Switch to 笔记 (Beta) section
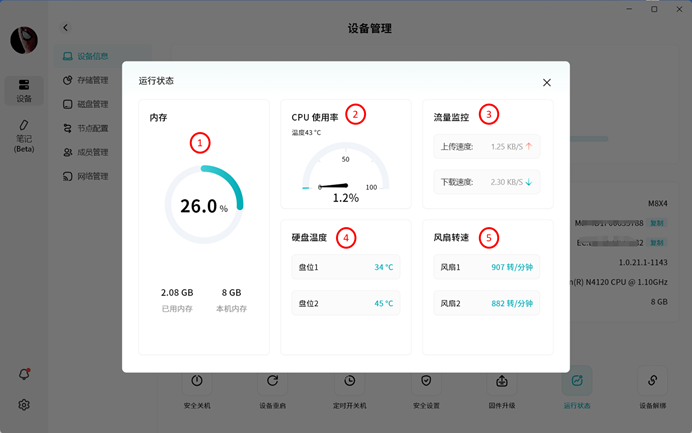This screenshot has width=692, height=433. [x=24, y=135]
